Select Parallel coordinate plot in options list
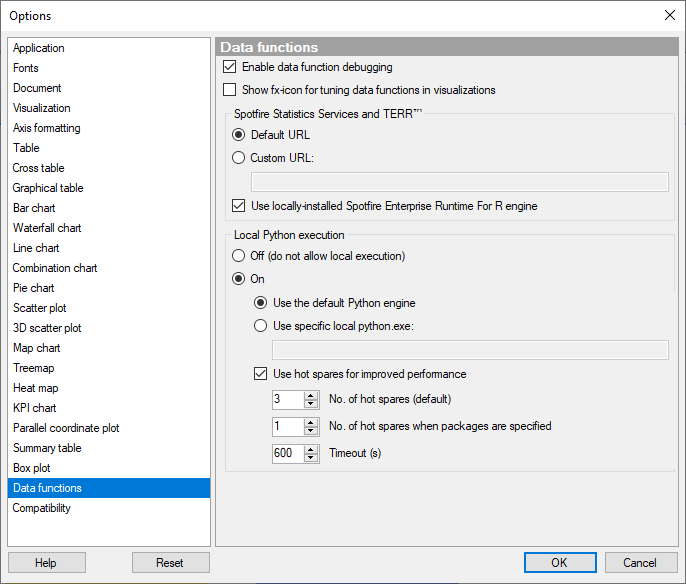 tap(109, 428)
